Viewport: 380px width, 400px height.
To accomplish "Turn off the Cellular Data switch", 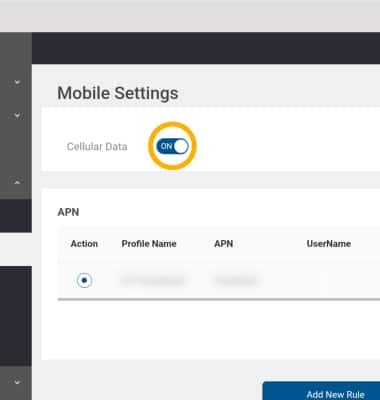I will pyautogui.click(x=172, y=146).
